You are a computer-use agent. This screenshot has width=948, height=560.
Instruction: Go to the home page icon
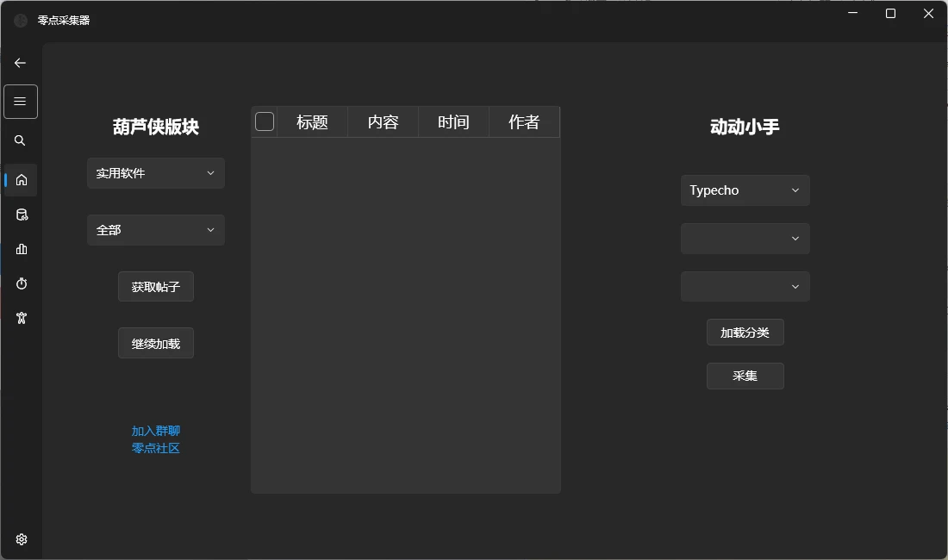pyautogui.click(x=22, y=179)
